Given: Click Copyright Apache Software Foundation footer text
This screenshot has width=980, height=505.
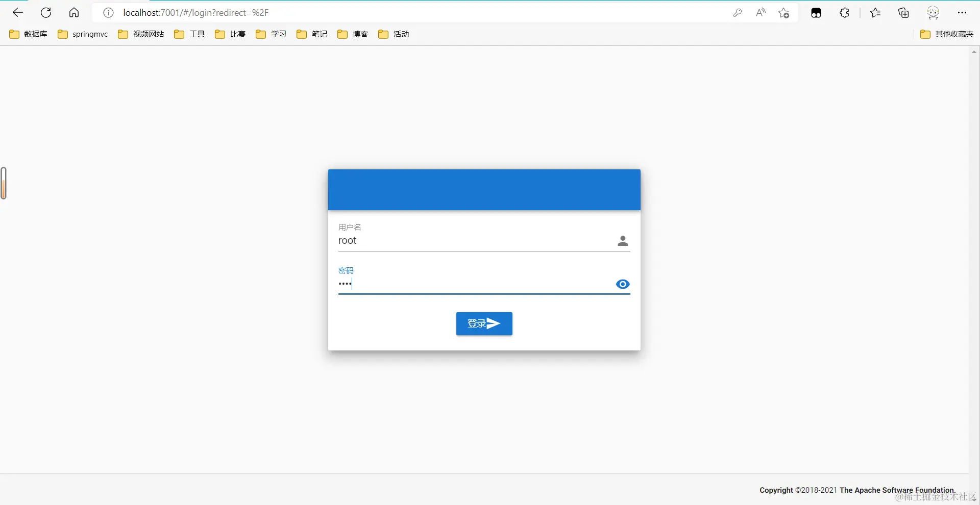Looking at the screenshot, I should pos(857,490).
